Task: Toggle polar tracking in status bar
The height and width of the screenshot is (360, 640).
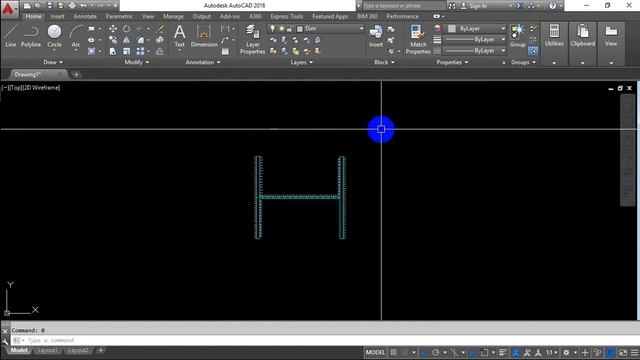Action: 436,352
